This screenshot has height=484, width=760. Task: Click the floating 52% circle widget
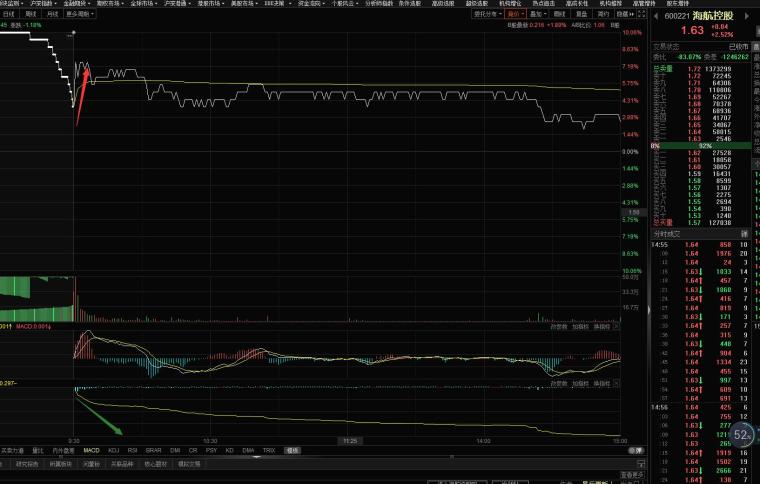[x=742, y=435]
